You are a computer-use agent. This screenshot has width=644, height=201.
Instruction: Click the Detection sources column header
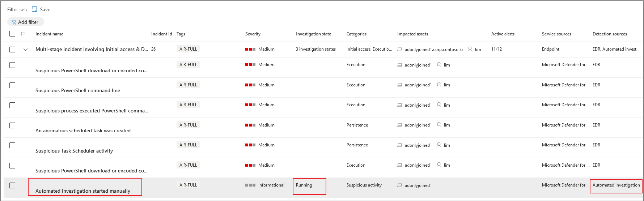pyautogui.click(x=610, y=34)
